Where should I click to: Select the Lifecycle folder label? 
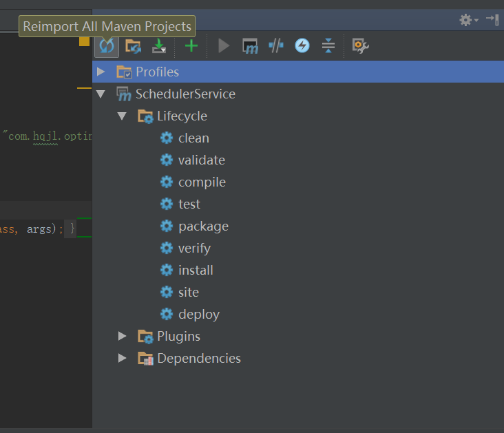[182, 116]
